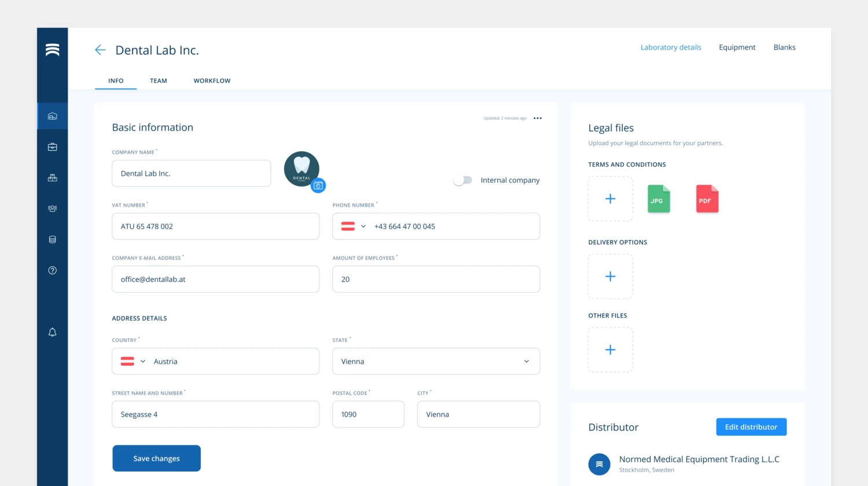Open the help question mark icon
Viewport: 868px width, 486px height.
[53, 270]
